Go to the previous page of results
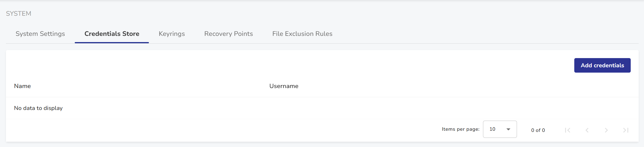This screenshot has width=644, height=147. pos(587,130)
